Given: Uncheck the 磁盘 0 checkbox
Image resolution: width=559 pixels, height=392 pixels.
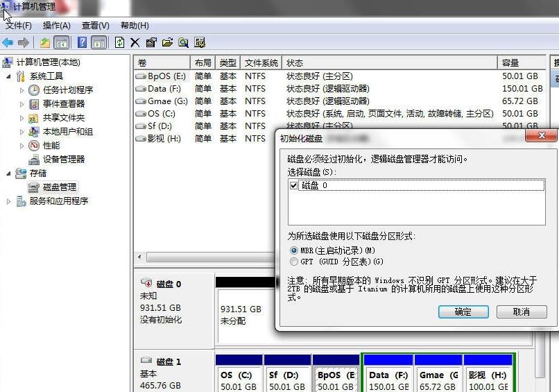Looking at the screenshot, I should pos(293,185).
